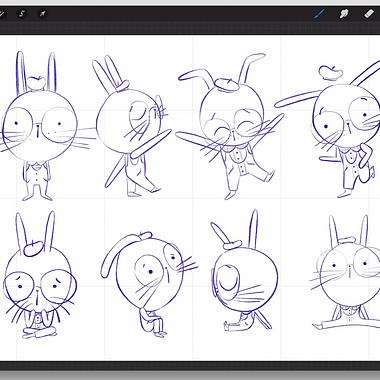
Task: Select the blue Brush tool
Action: [x=320, y=14]
